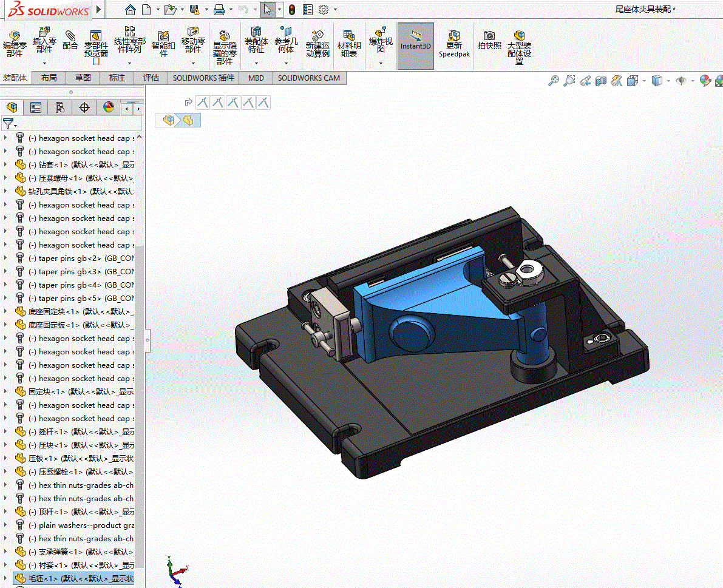723x588 pixels.
Task: Select 支承弹簧<1> in the feature tree
Action: pos(74,552)
